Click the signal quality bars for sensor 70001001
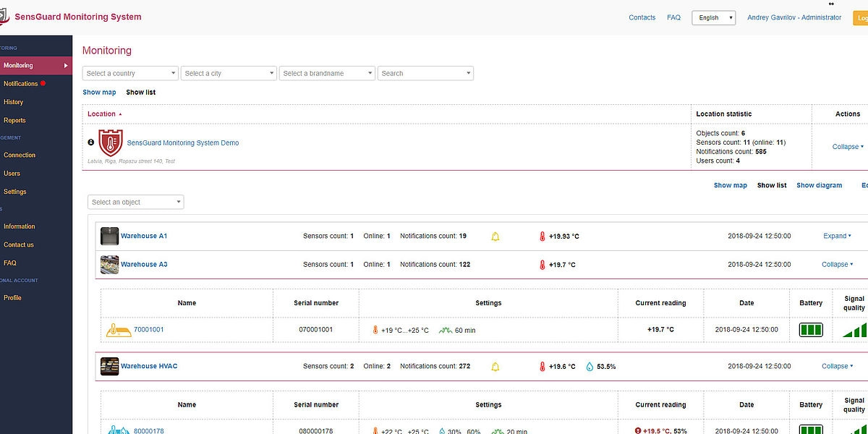The width and height of the screenshot is (868, 434). click(x=854, y=331)
